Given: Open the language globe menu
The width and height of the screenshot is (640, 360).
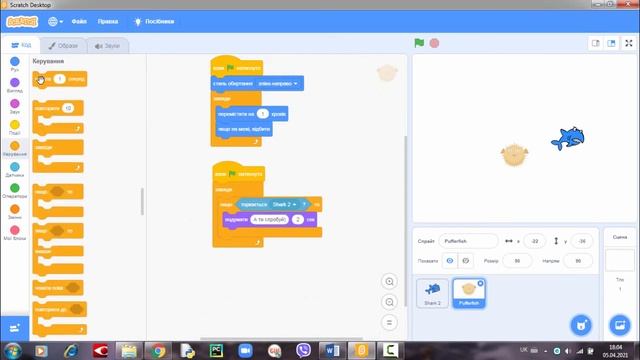Looking at the screenshot, I should click(55, 22).
